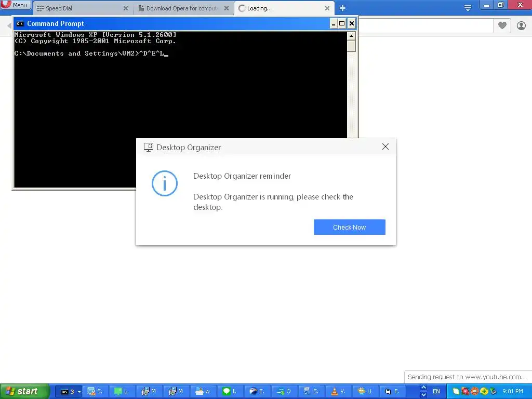The width and height of the screenshot is (532, 399).
Task: Click the 9:01 PM clock
Action: 513,392
